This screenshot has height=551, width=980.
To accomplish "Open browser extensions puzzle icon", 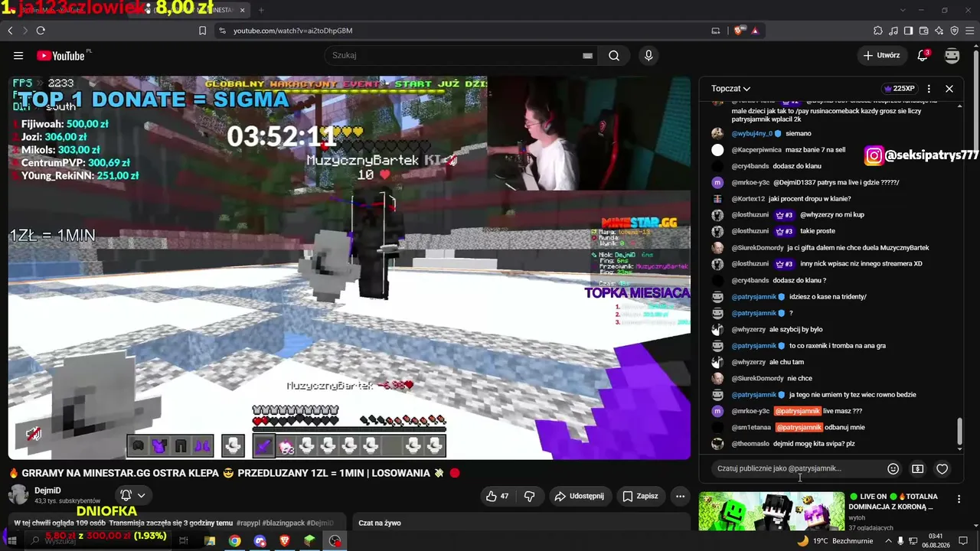I will pyautogui.click(x=878, y=31).
